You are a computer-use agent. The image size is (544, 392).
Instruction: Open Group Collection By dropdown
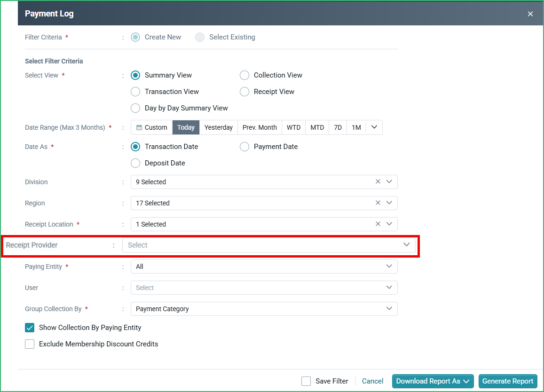(x=264, y=309)
